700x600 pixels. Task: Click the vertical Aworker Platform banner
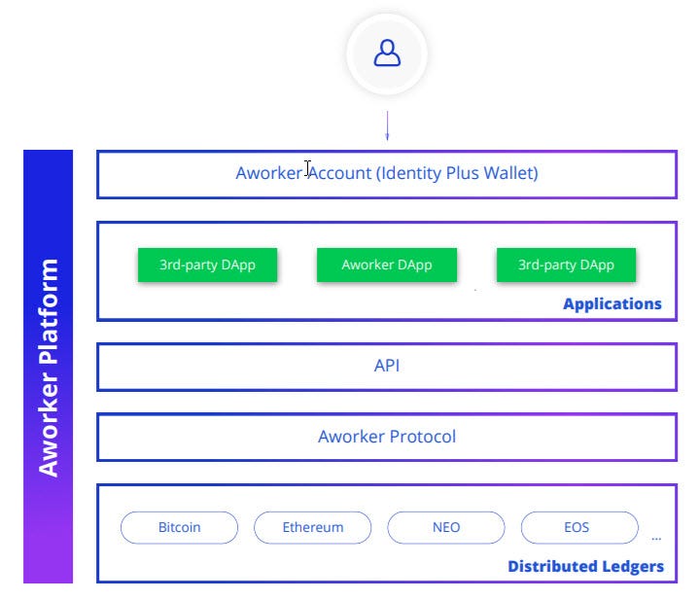[48, 367]
